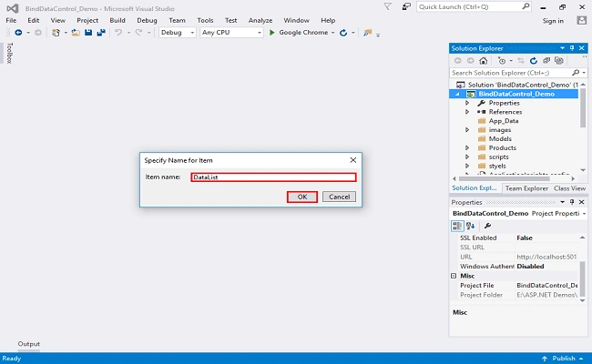Switch Properties to the Categorized view icon

click(457, 226)
